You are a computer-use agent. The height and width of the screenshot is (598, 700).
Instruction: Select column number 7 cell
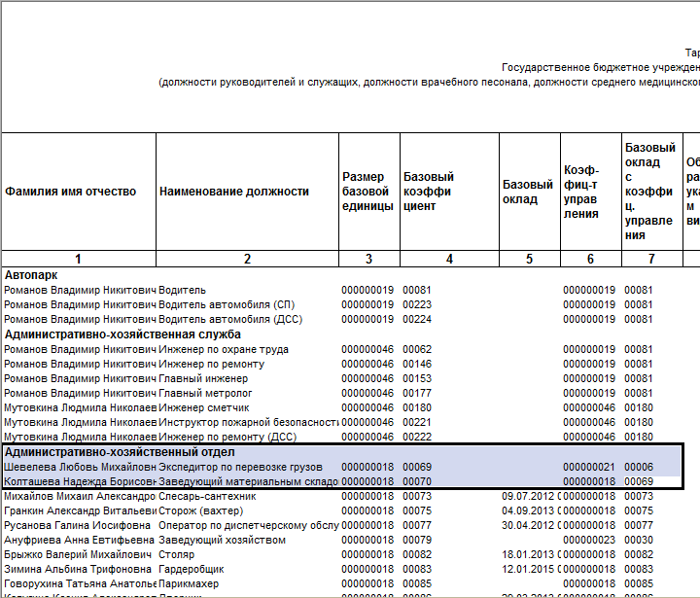[x=651, y=259]
